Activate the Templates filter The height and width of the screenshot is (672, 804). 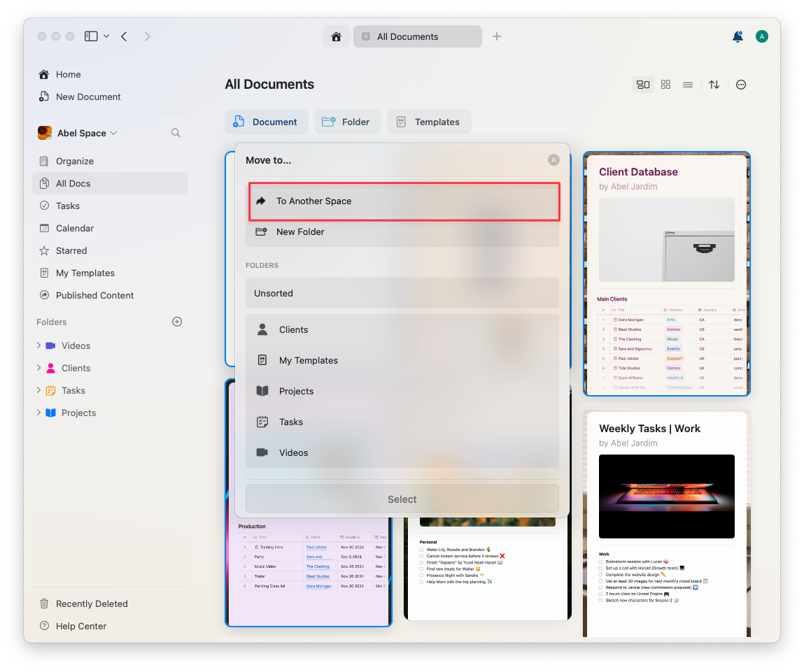coord(429,121)
